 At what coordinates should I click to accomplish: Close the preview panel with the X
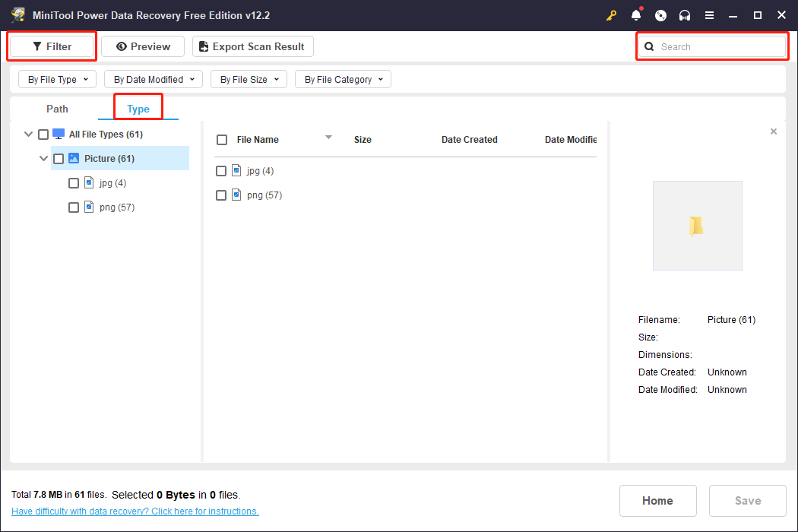point(774,131)
